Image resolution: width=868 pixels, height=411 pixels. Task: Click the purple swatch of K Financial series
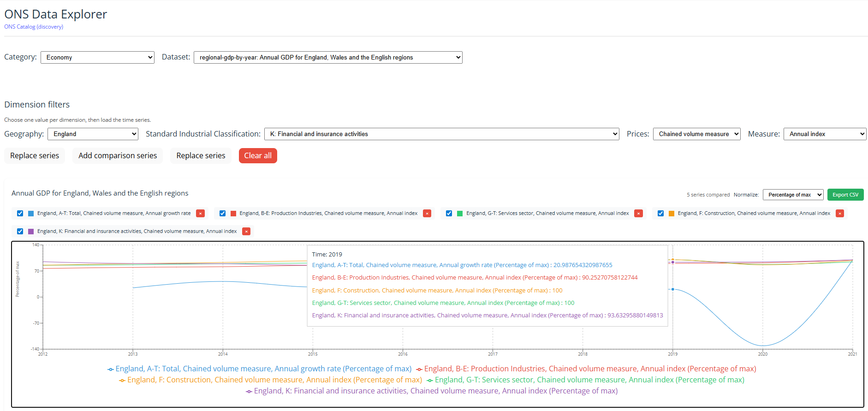pos(31,232)
